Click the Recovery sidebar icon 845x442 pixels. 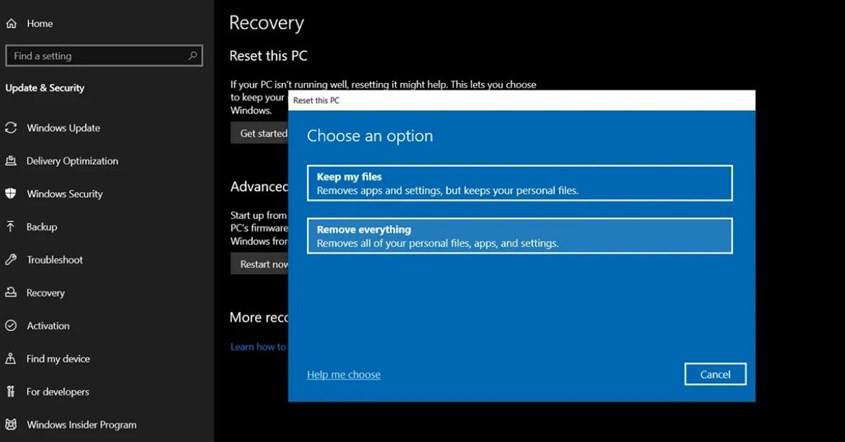point(11,292)
